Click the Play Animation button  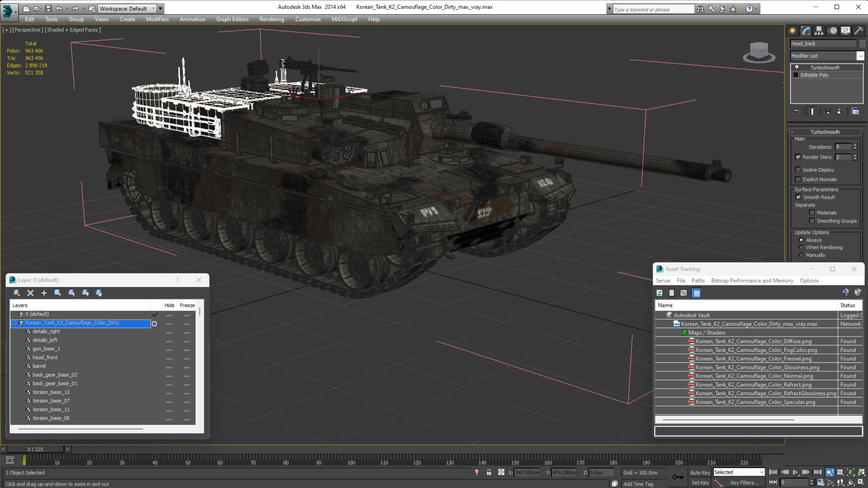(795, 472)
